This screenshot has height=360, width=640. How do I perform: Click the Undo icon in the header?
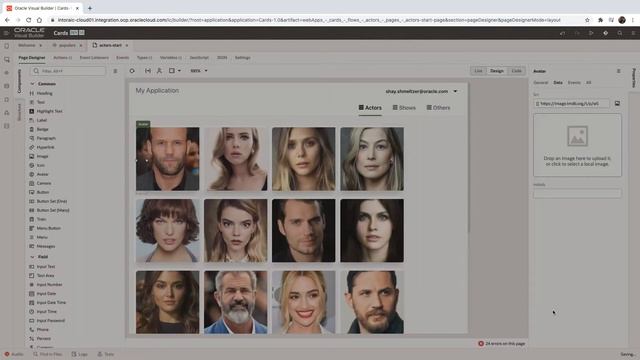(x=562, y=33)
